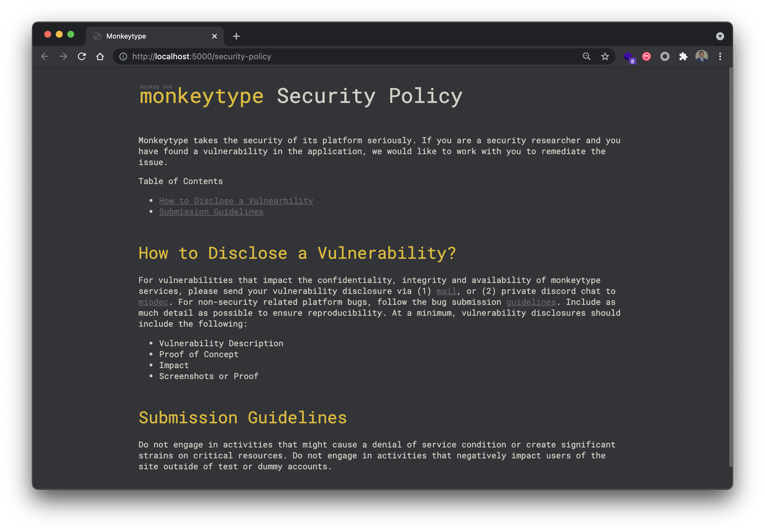
Task: Open How to Disclose a Vulnearbility link
Action: [x=236, y=200]
